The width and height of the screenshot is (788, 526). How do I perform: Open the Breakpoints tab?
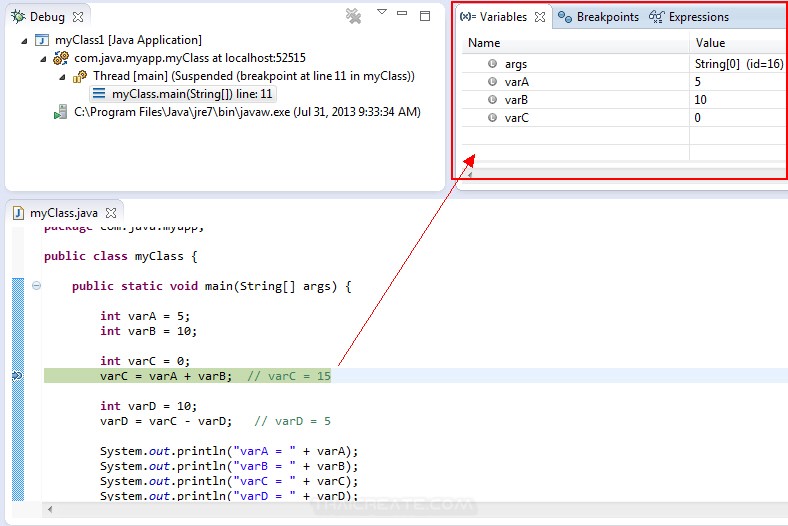tap(608, 17)
